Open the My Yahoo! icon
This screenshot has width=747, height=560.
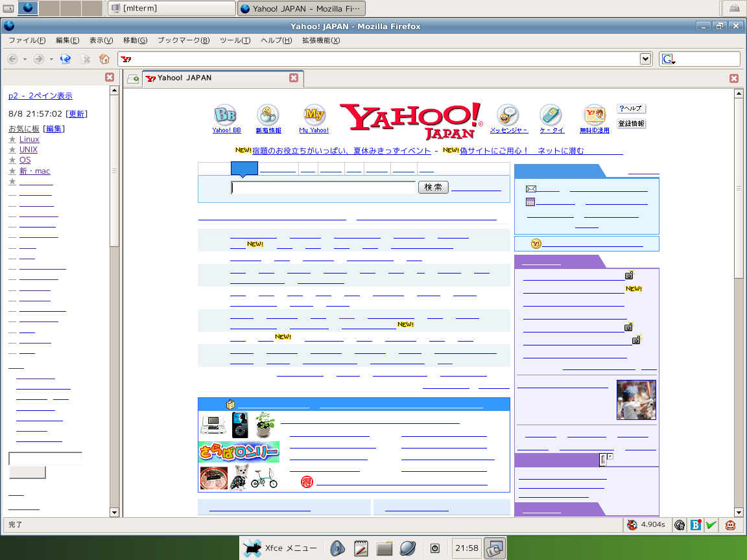pyautogui.click(x=314, y=115)
